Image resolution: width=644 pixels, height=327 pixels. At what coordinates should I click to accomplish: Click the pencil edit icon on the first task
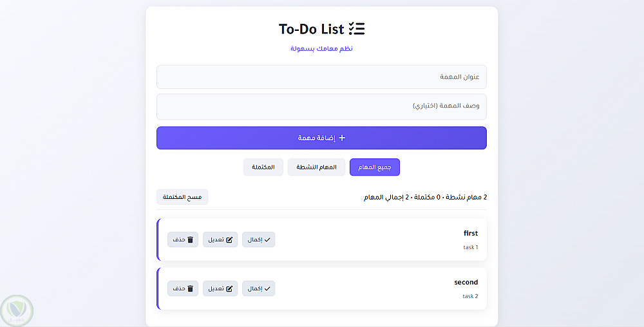click(x=229, y=240)
